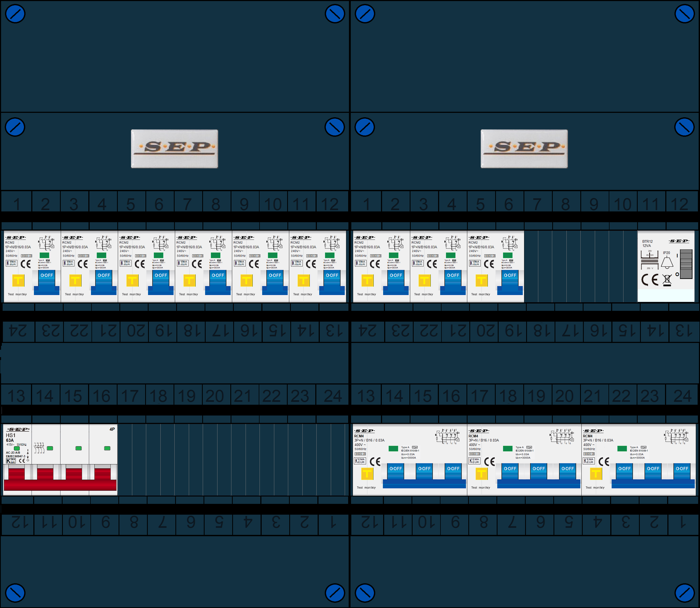Viewport: 700px width, 608px height.
Task: Flip O-OFF lever, left panel slot 10
Action: [275, 282]
